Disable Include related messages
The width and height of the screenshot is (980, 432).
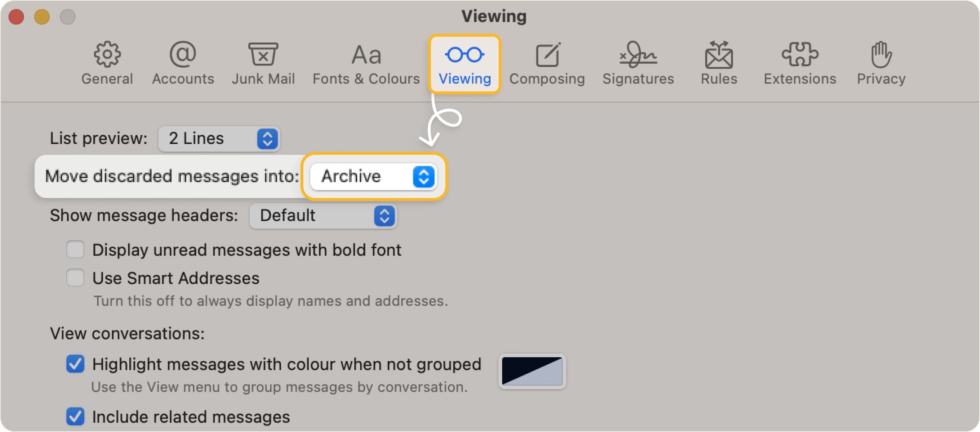pyautogui.click(x=75, y=417)
